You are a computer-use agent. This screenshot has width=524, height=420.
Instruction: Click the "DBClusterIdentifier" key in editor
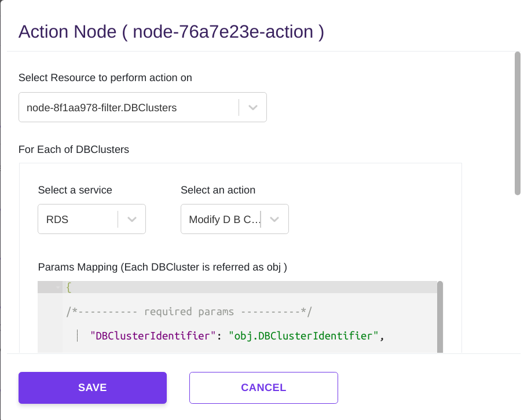coord(153,336)
